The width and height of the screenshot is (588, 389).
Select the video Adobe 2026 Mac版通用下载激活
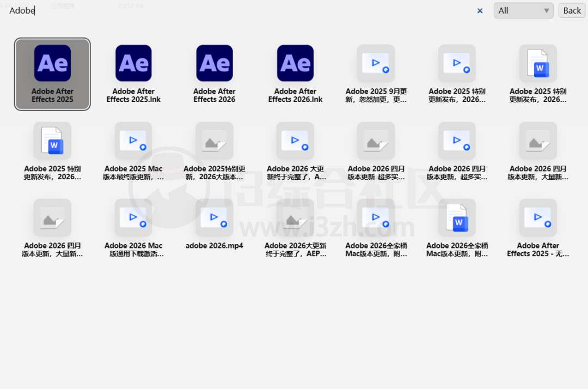click(x=133, y=228)
